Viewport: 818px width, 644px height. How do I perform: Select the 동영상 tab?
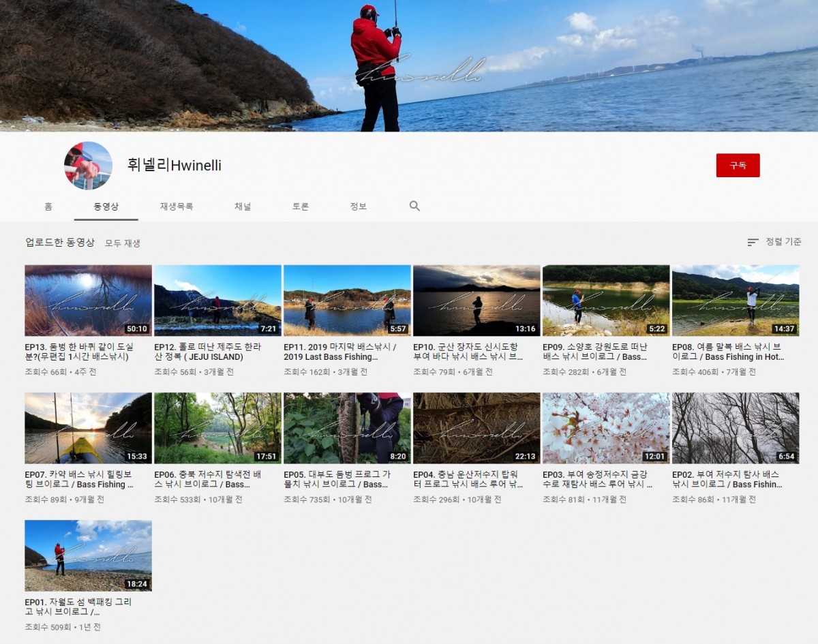point(106,206)
